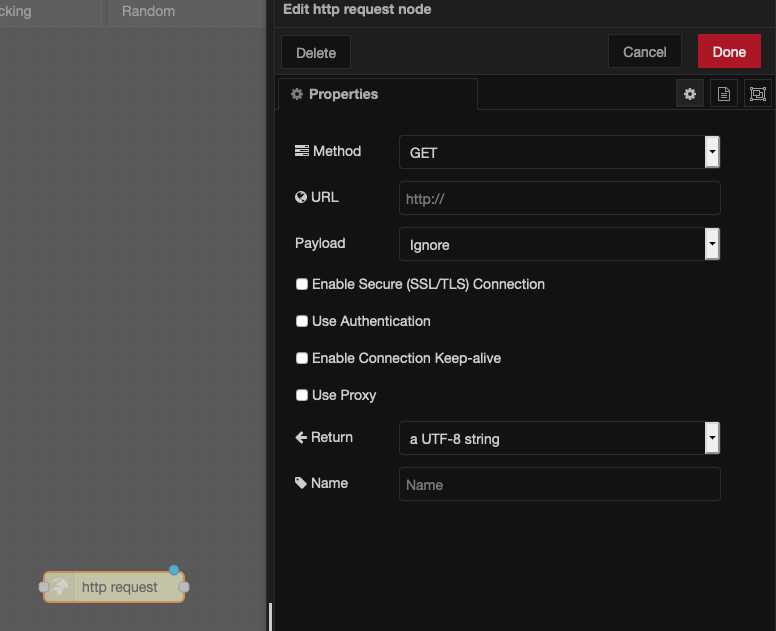Open the node properties gear icon
The width and height of the screenshot is (776, 631).
(x=690, y=94)
